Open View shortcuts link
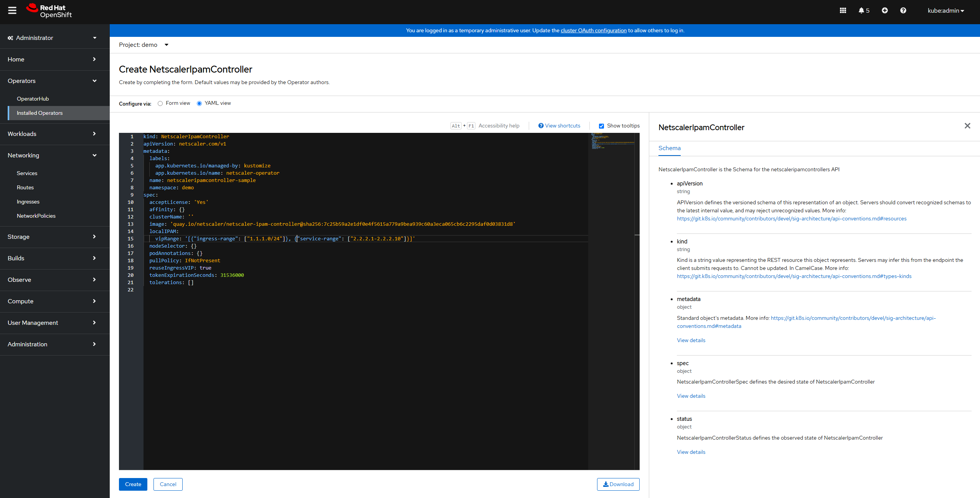 559,126
